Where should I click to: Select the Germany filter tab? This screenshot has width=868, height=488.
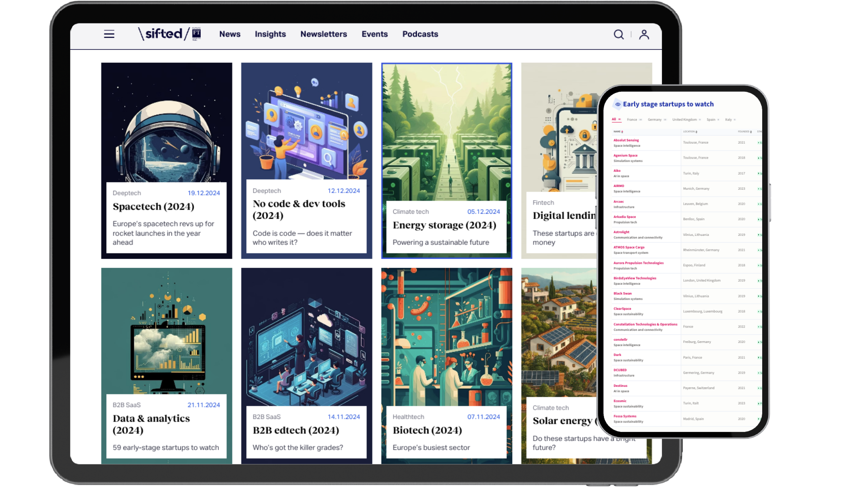pyautogui.click(x=654, y=120)
